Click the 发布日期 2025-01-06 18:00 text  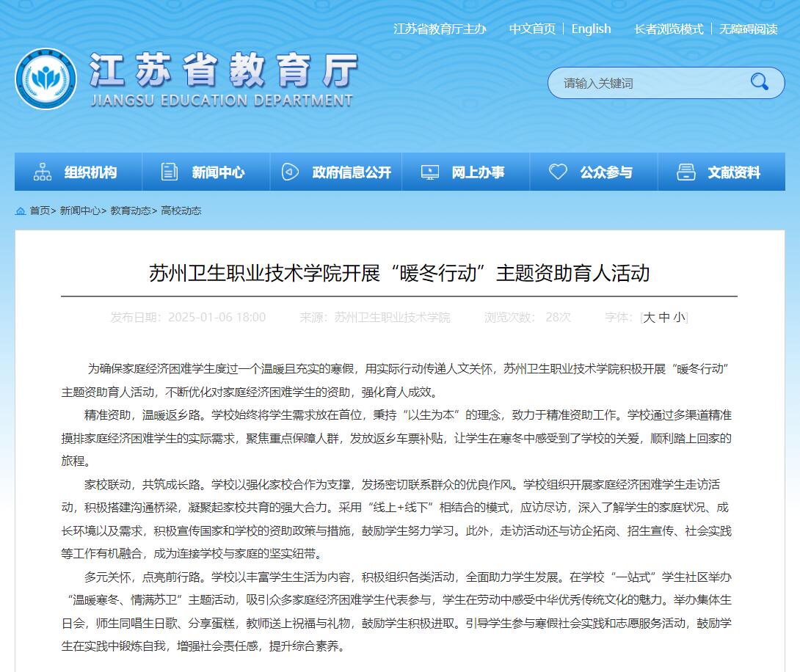[x=189, y=318]
